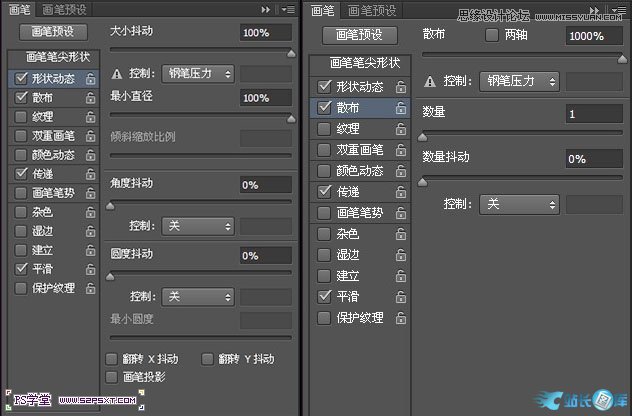Click lock icon beside 纹理 in right panel
This screenshot has width=632, height=416.
(x=401, y=129)
